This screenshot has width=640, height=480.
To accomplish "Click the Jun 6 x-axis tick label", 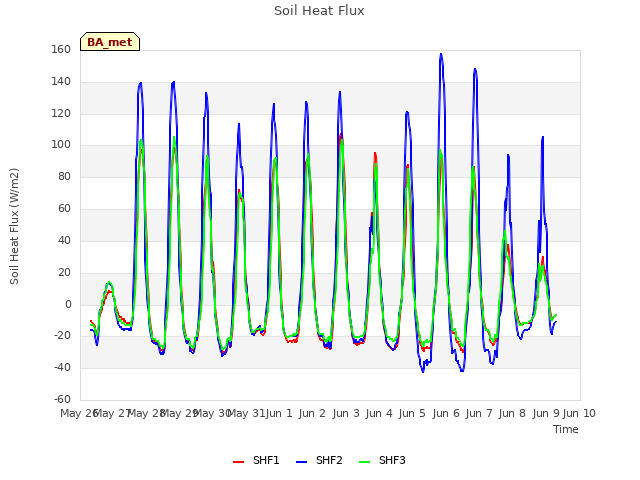I will [446, 413].
